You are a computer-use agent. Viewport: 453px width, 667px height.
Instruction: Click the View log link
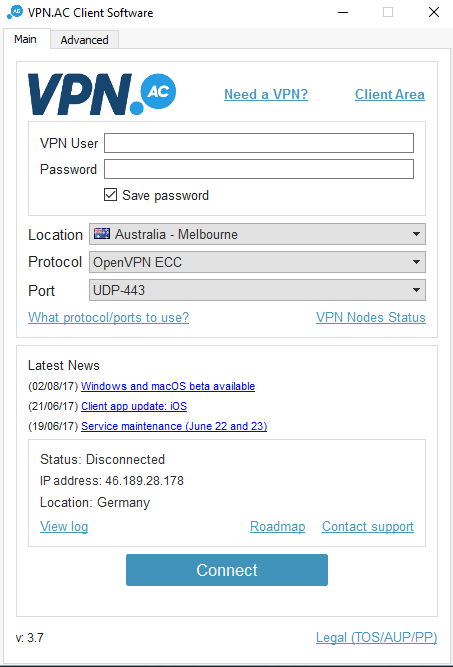[64, 526]
